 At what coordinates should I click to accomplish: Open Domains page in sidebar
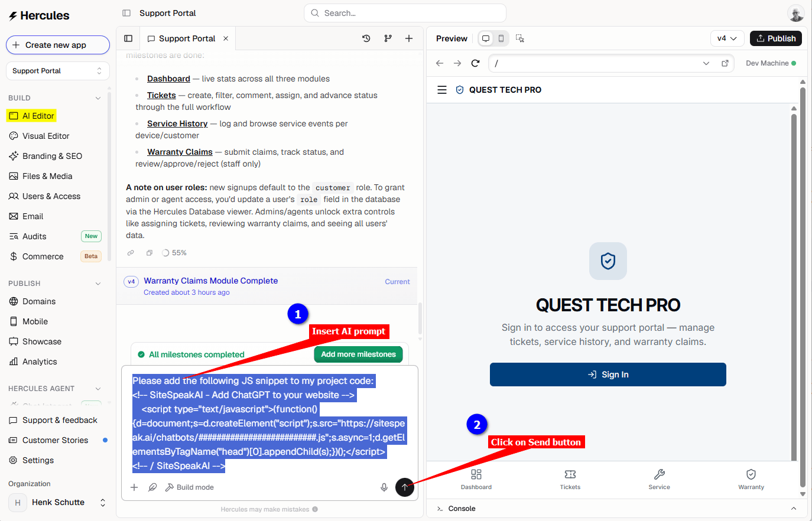33,301
